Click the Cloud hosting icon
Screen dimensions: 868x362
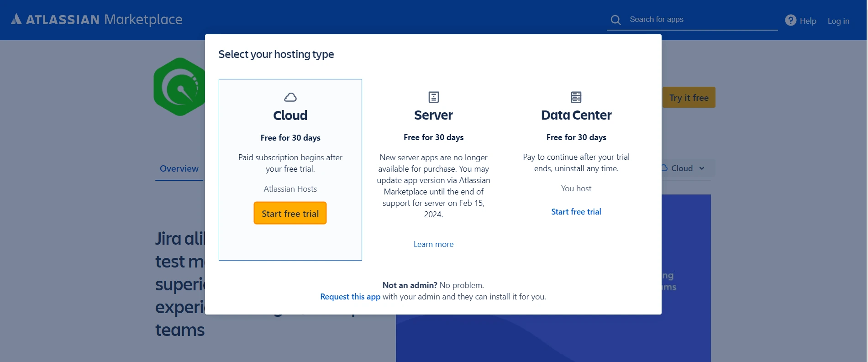click(x=290, y=97)
